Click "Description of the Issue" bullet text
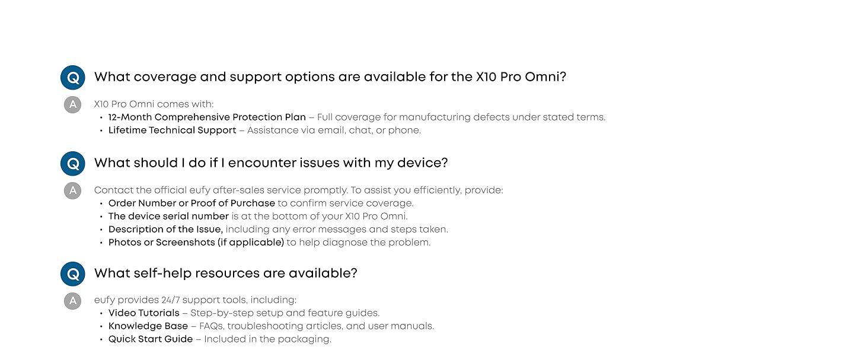 pos(165,229)
